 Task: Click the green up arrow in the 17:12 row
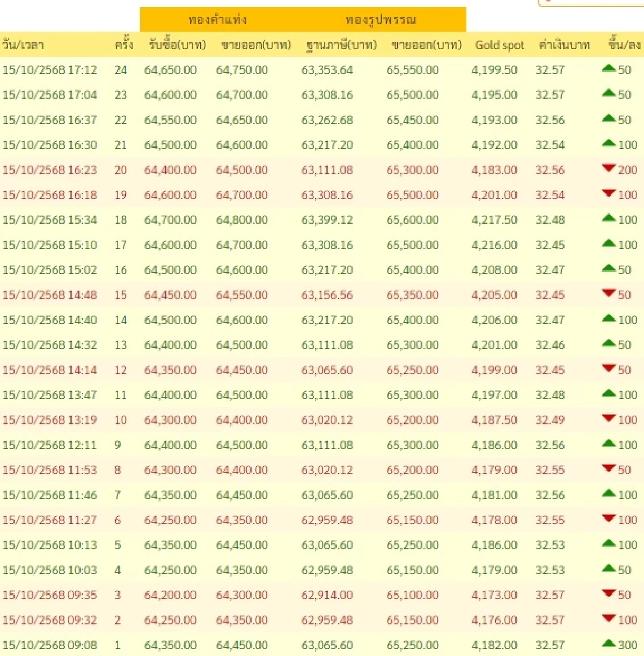(609, 68)
